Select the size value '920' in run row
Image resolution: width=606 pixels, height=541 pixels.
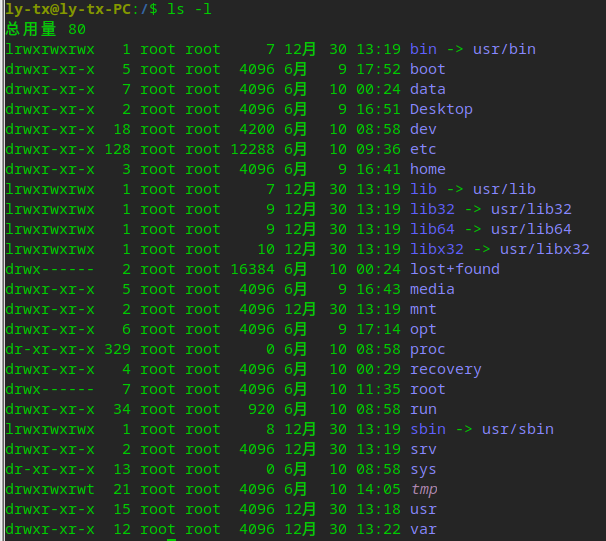click(262, 409)
